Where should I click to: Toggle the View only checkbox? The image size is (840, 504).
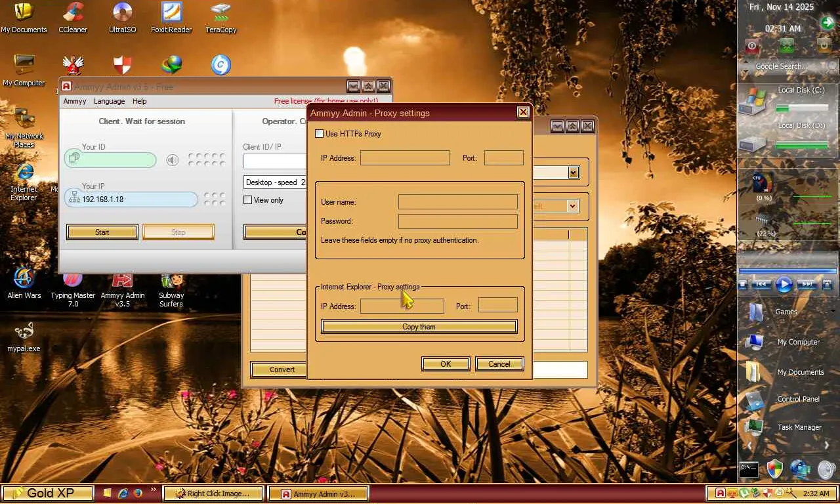tap(248, 200)
